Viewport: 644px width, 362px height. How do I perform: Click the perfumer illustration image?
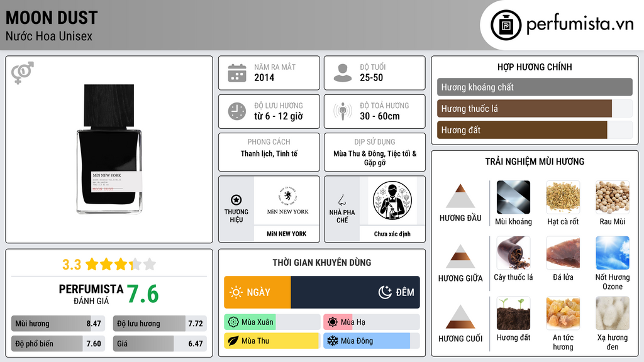pyautogui.click(x=392, y=200)
